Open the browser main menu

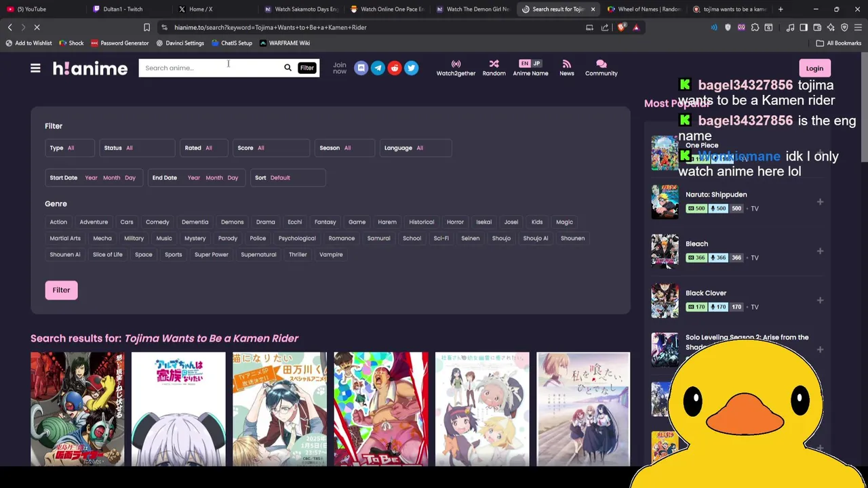[x=858, y=27]
